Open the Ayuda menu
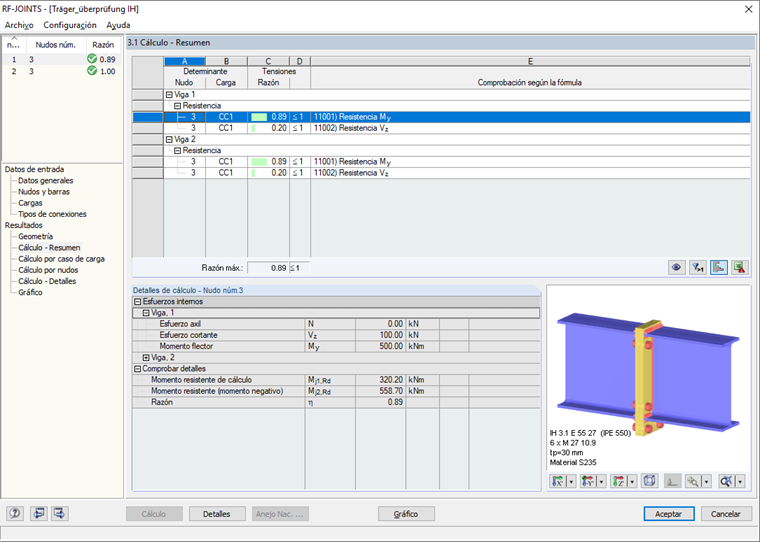 coord(118,25)
